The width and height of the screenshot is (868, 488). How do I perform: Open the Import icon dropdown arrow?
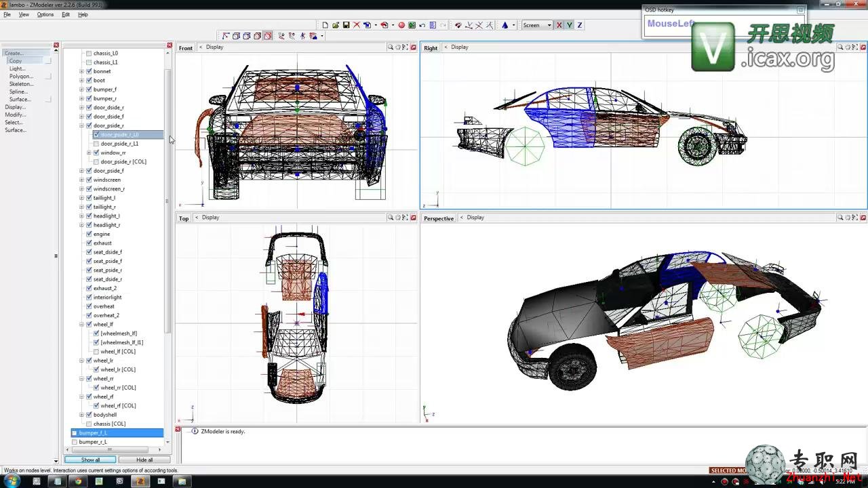pyautogui.click(x=376, y=25)
